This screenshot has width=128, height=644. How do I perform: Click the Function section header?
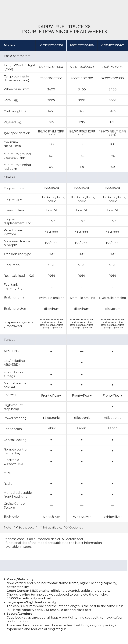click(11, 340)
